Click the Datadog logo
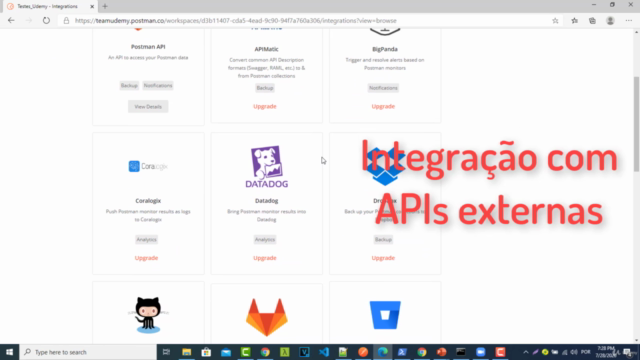The width and height of the screenshot is (640, 360). tap(267, 167)
